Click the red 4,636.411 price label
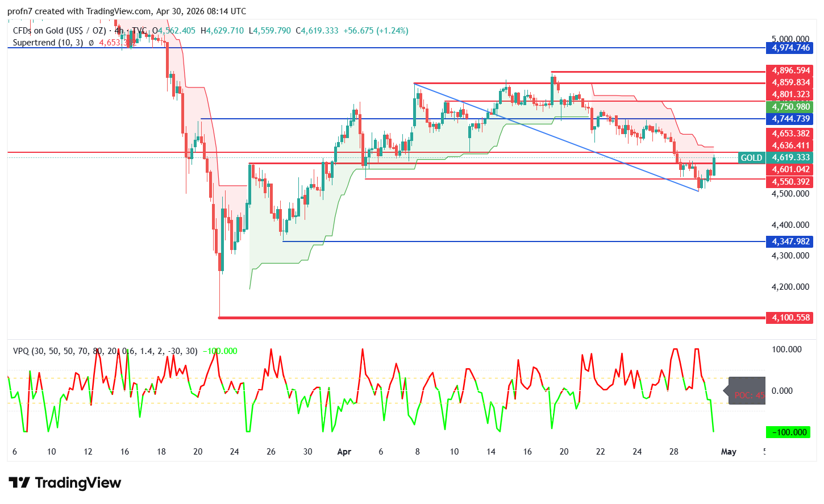The image size is (824, 504). click(790, 145)
